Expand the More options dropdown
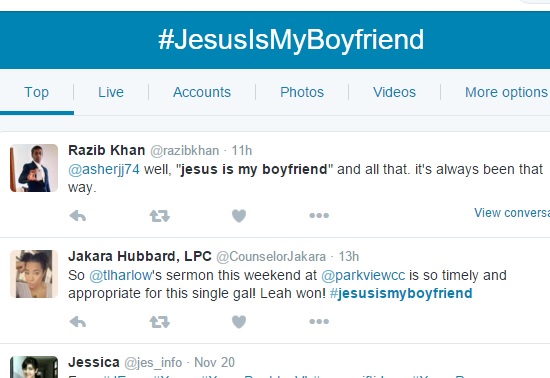Screen dimensions: 550x378 [x=507, y=92]
